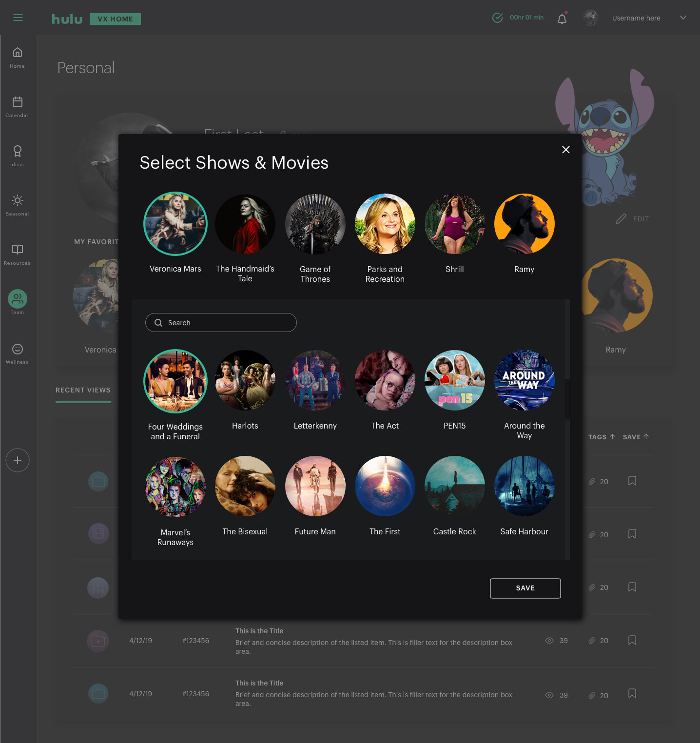The image size is (700, 743).
Task: Click the Ramy thumbnail in dialog
Action: pos(525,224)
